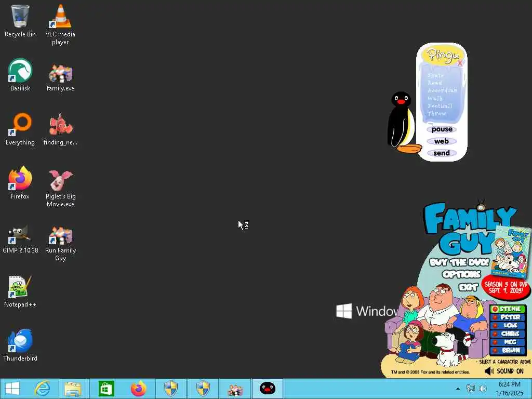Switch to the Family Guy taskbar app
The image size is (532, 399).
click(x=235, y=389)
